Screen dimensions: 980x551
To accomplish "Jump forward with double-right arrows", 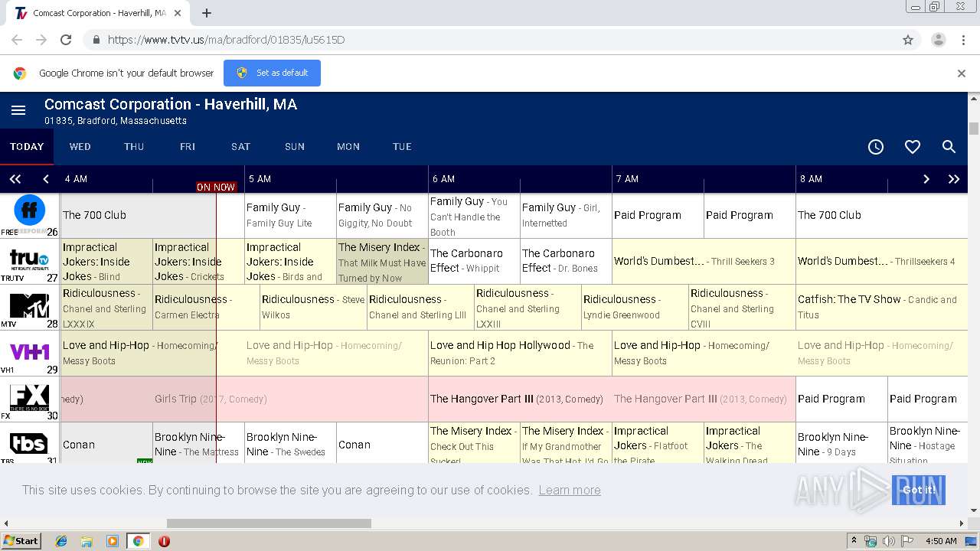I will (x=954, y=179).
